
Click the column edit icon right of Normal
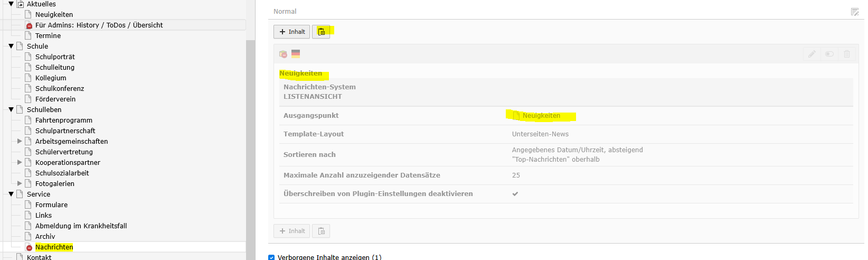pos(854,12)
